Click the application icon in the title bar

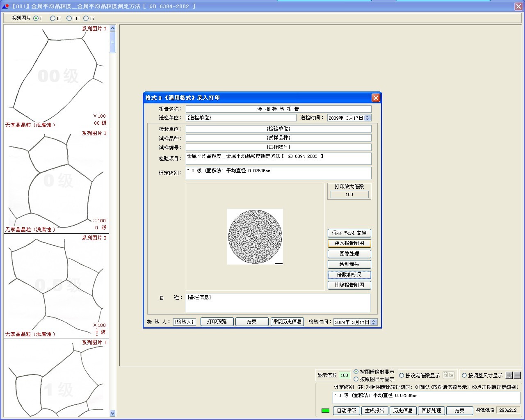coord(5,6)
